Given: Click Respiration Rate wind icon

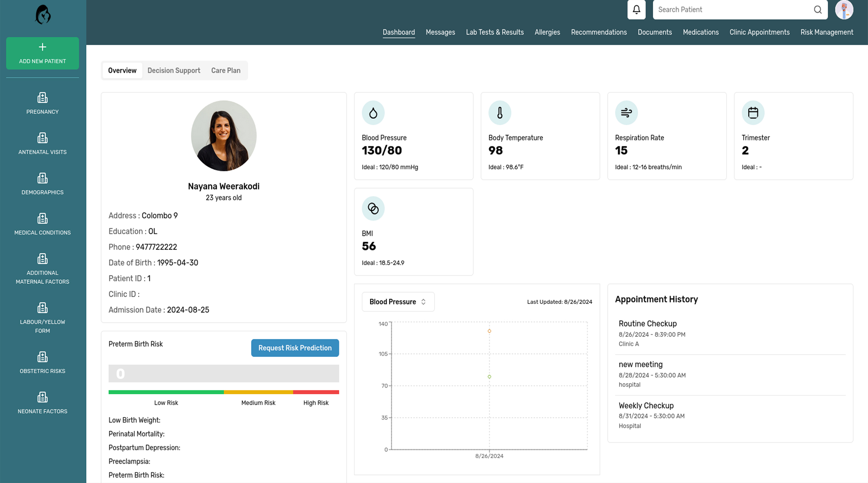Looking at the screenshot, I should (626, 113).
